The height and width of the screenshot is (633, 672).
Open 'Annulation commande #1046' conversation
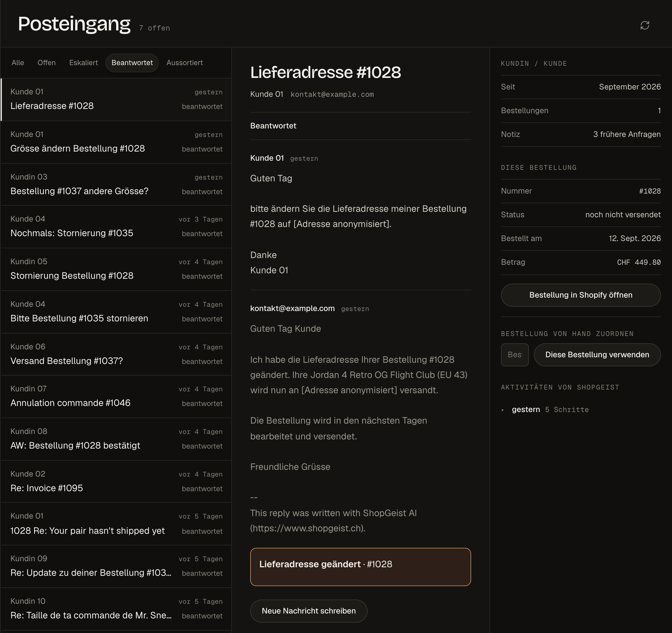(x=116, y=397)
